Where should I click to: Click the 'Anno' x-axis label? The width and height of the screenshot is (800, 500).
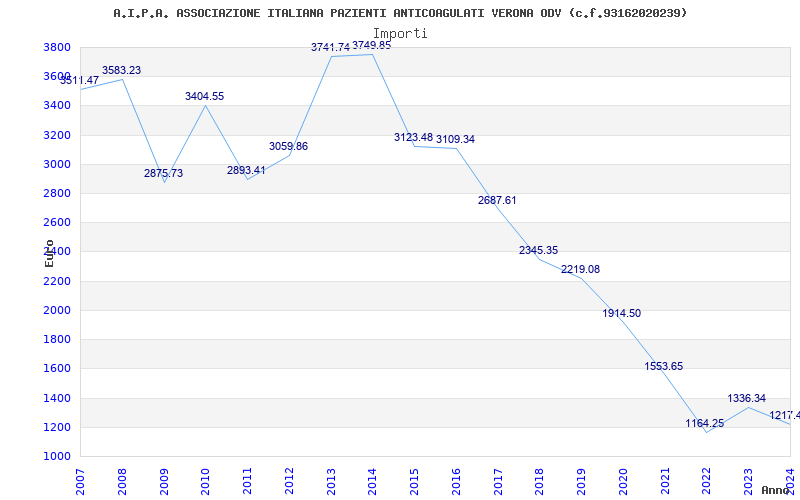[x=776, y=490]
